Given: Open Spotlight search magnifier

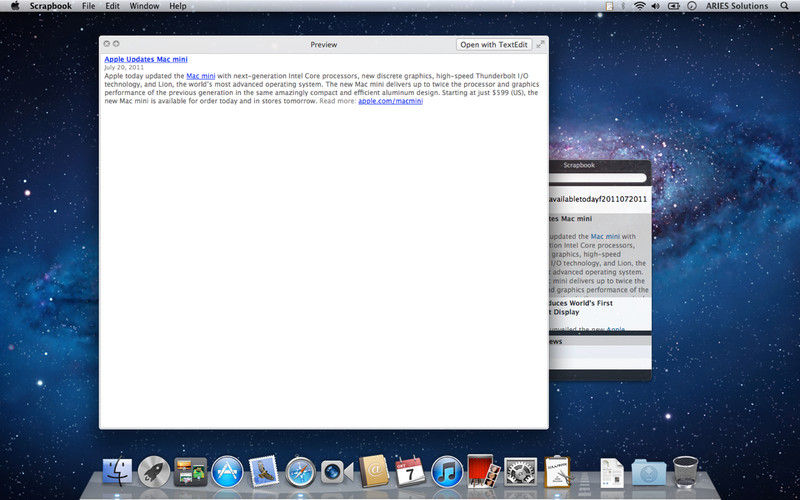Looking at the screenshot, I should pos(784,6).
